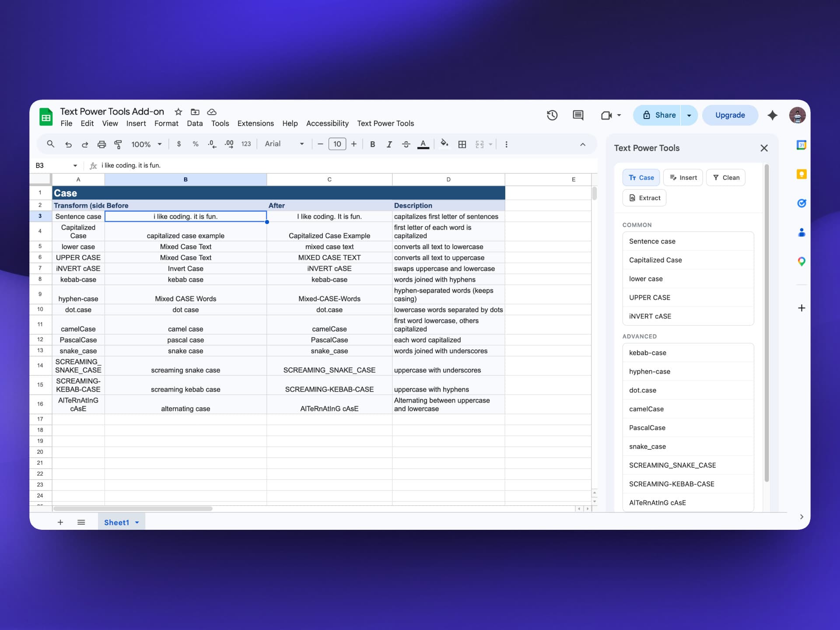Open the zoom 100% dropdown
The width and height of the screenshot is (840, 630).
(x=147, y=144)
